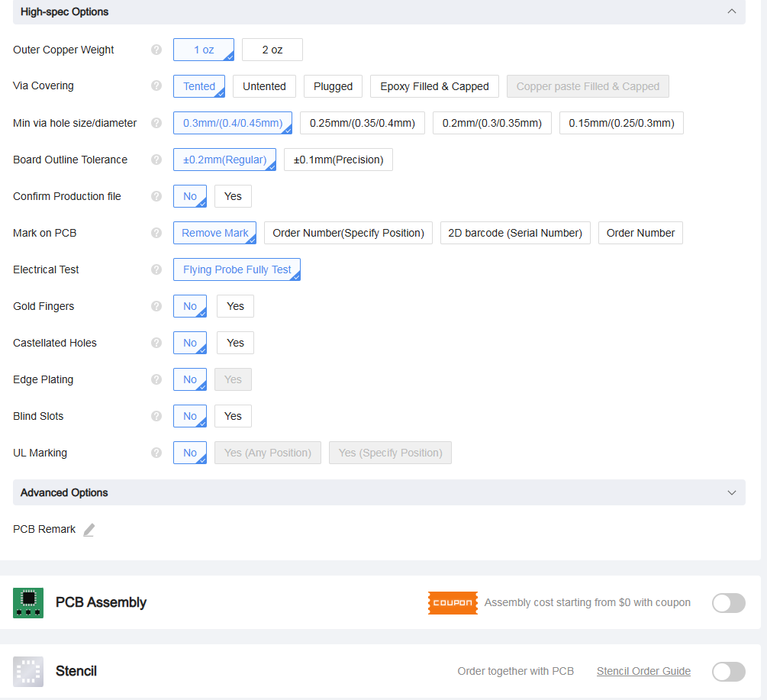Select 0.2mm/(0.3/0.35mm) min via hole size
Screen dimensions: 767x700
pyautogui.click(x=491, y=123)
